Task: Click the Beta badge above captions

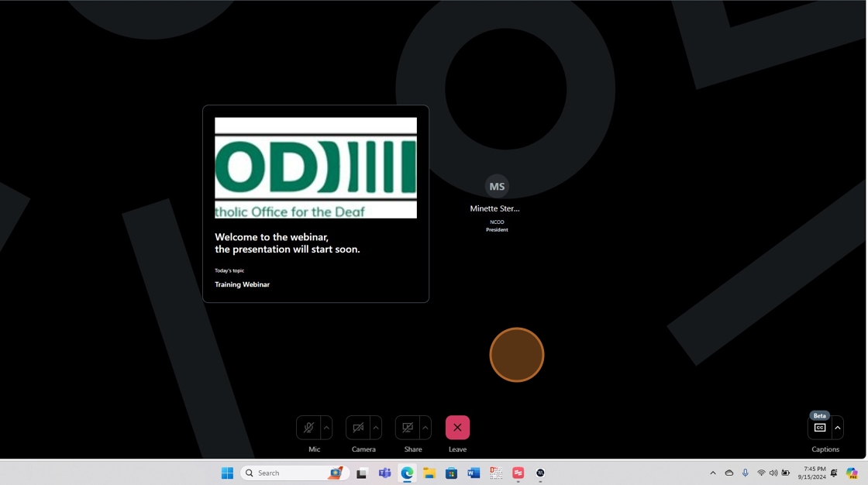Action: point(819,416)
